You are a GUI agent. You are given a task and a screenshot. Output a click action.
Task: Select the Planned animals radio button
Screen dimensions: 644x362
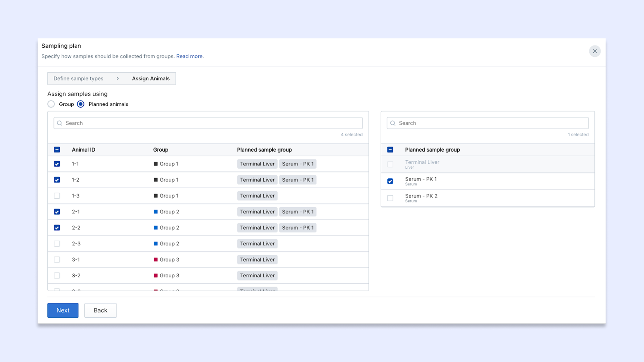[81, 104]
